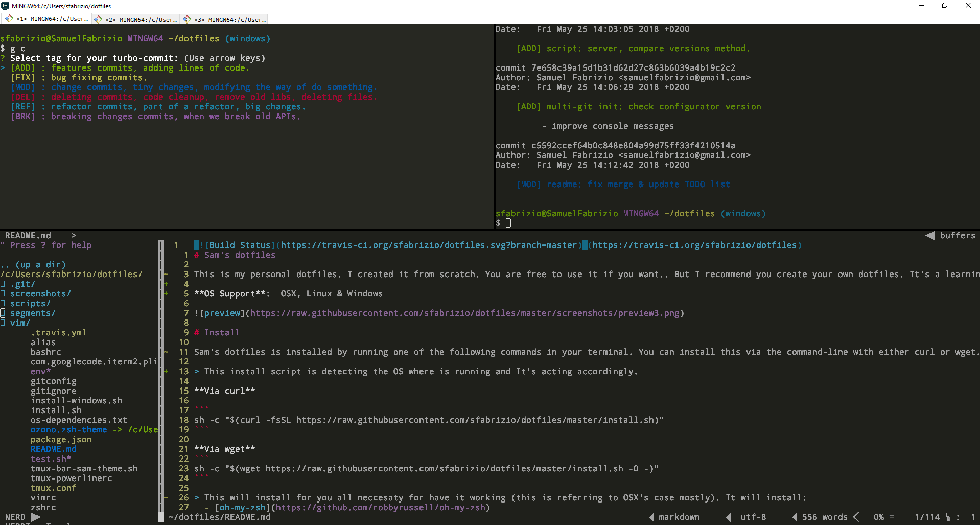Viewport: 980px width, 525px height.
Task: Open install.sh in the file tree
Action: pos(56,410)
